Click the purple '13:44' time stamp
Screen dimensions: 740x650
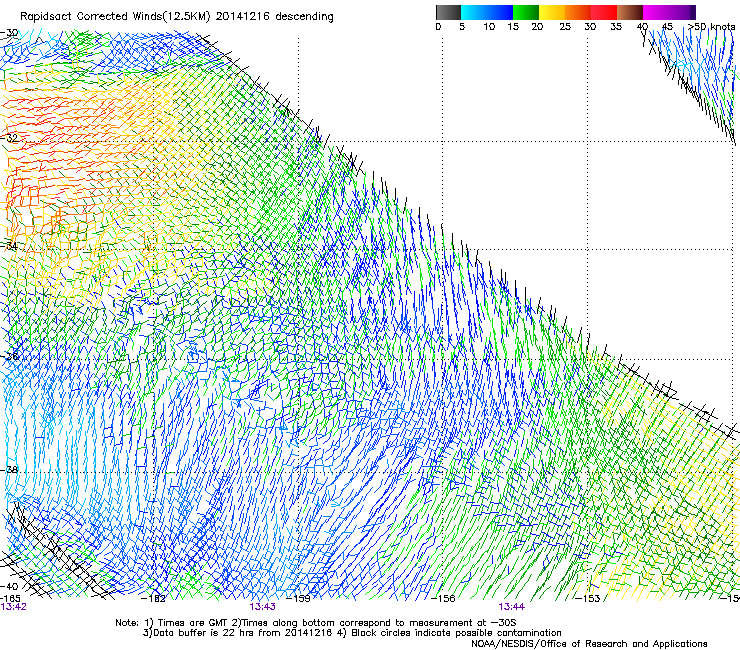(512, 607)
